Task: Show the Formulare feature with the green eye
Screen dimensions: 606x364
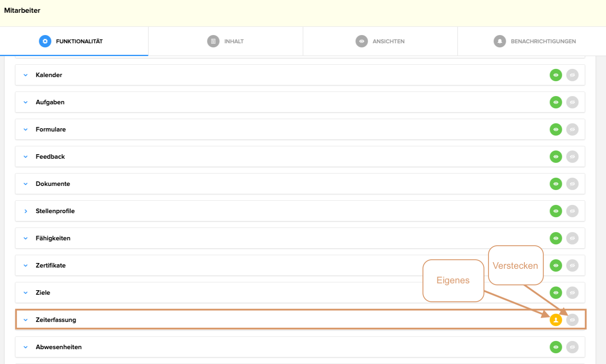Action: [x=556, y=129]
